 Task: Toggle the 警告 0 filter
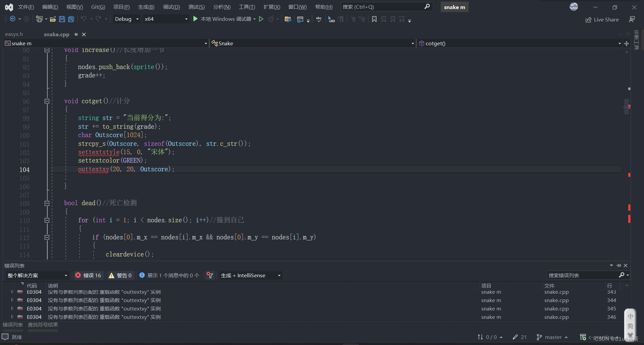tap(120, 275)
